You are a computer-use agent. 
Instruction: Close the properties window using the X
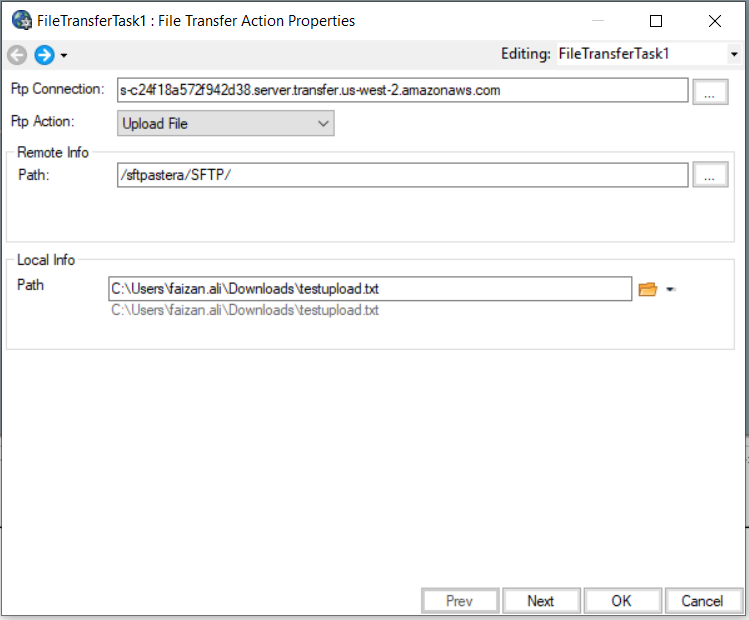715,20
